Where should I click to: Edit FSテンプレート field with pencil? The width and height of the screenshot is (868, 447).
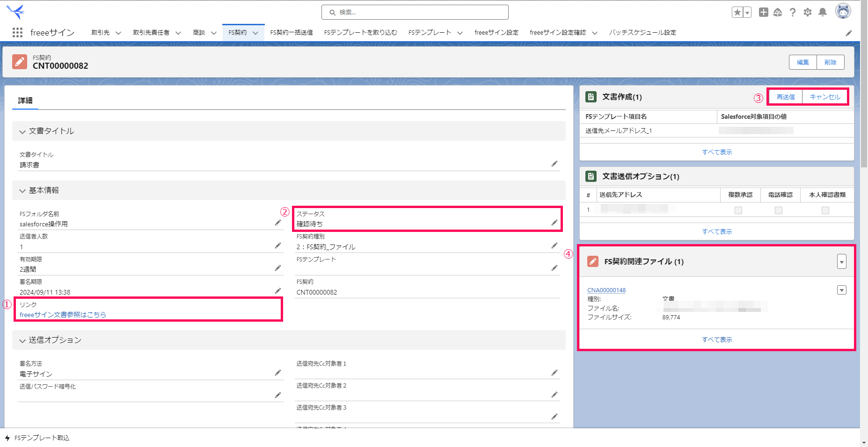pos(554,268)
